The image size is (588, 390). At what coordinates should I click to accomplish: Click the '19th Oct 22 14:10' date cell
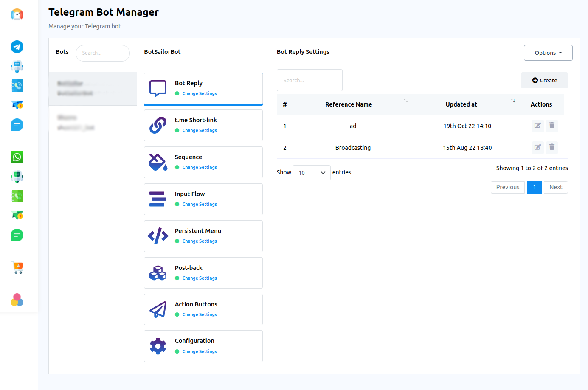pos(467,126)
